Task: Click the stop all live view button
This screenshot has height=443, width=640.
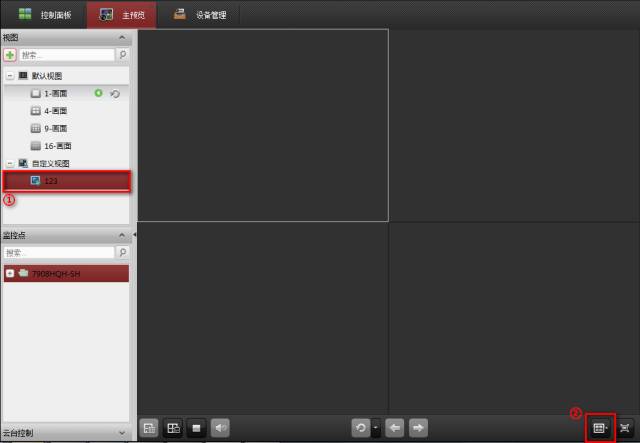Action: tap(197, 428)
